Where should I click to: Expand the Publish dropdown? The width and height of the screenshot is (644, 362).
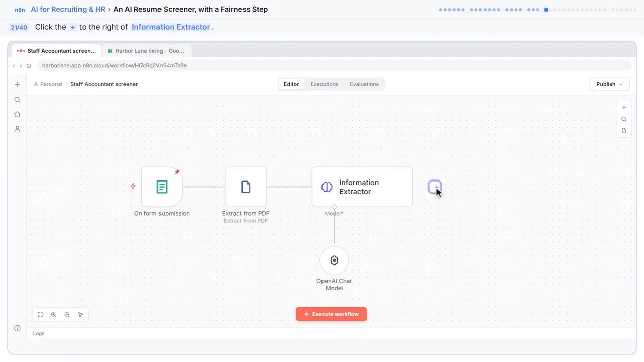coord(609,84)
